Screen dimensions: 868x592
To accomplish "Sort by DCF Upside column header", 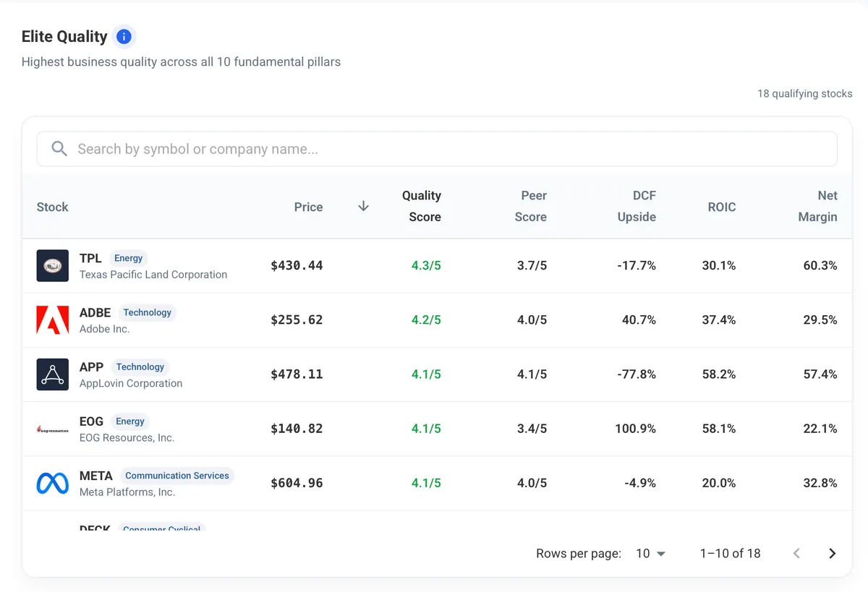I will point(637,206).
